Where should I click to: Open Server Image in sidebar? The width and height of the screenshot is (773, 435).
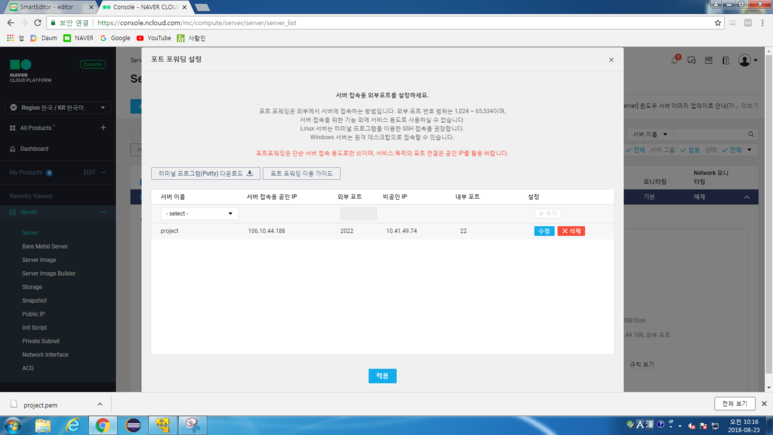[39, 260]
